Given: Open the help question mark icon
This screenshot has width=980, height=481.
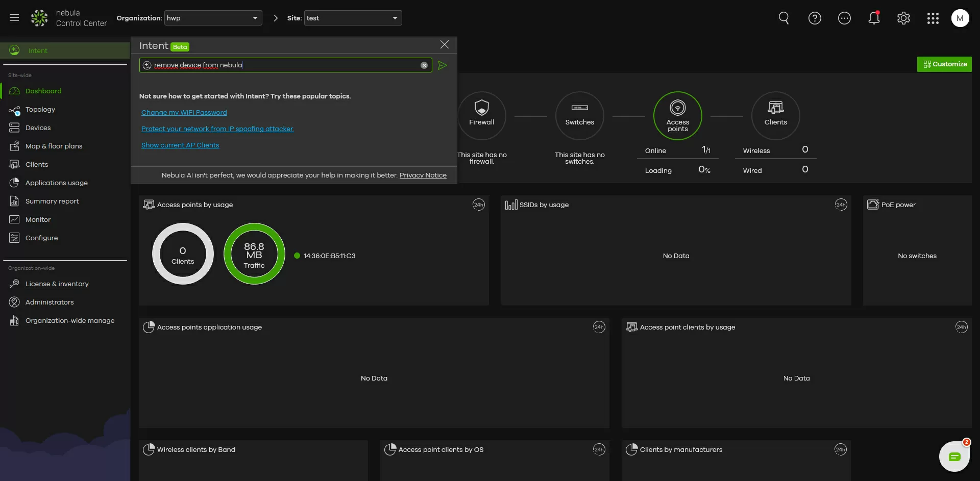Looking at the screenshot, I should 815,18.
